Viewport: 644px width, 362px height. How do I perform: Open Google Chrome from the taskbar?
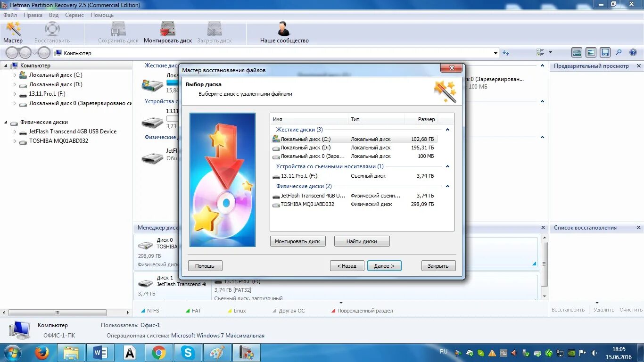tap(159, 353)
